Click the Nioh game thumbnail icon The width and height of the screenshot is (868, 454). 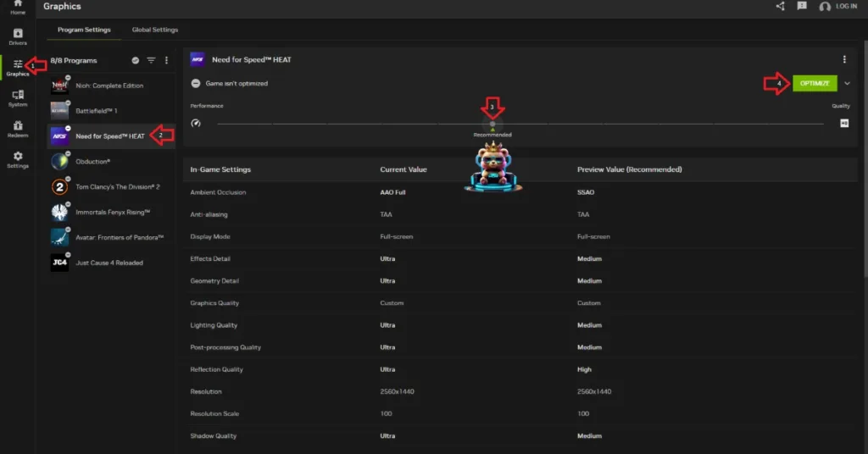pos(59,86)
